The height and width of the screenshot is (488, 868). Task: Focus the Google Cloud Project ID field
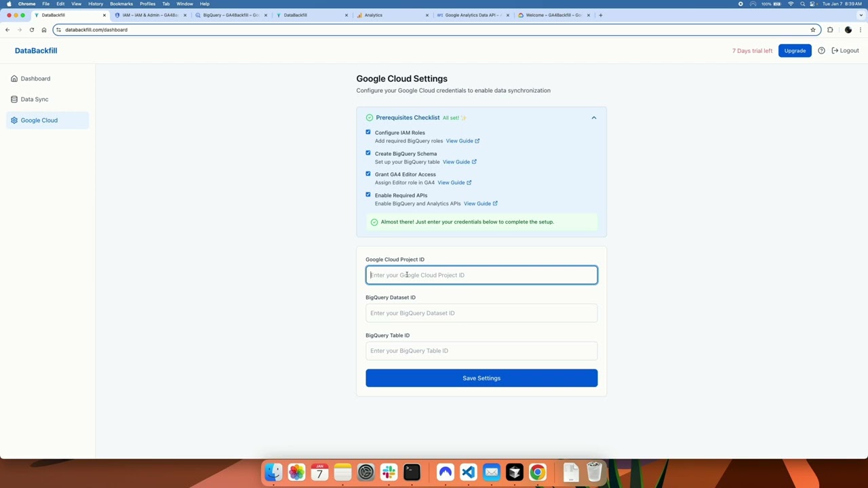click(x=481, y=275)
